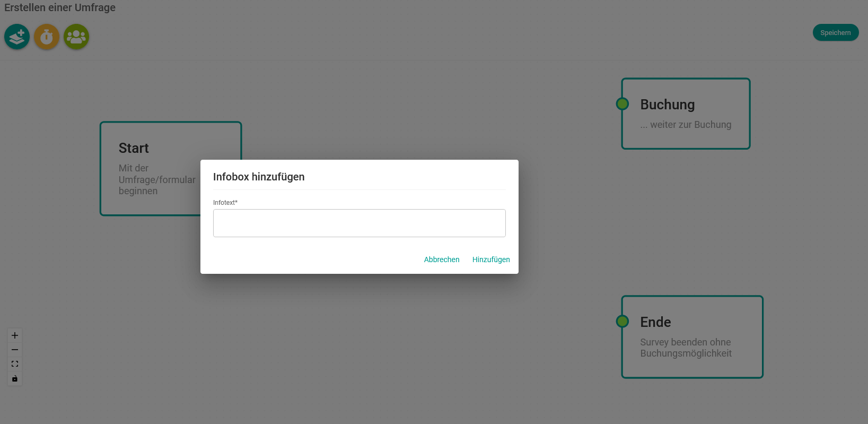Click the 'Erstellen einer Umfrage' heading
Viewport: 868px width, 424px height.
pos(60,7)
